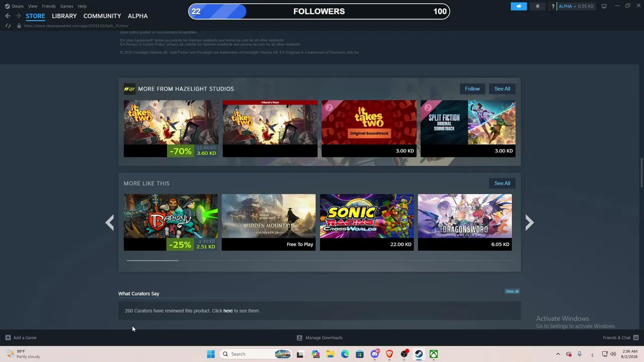Open Discord from the taskbar
Viewport: 644px width, 362px height.
coord(374,354)
